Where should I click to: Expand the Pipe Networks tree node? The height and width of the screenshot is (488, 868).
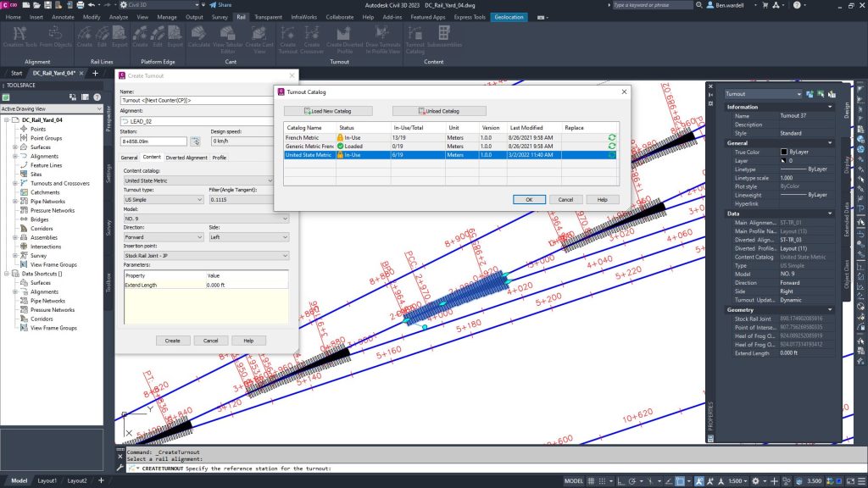(15, 202)
